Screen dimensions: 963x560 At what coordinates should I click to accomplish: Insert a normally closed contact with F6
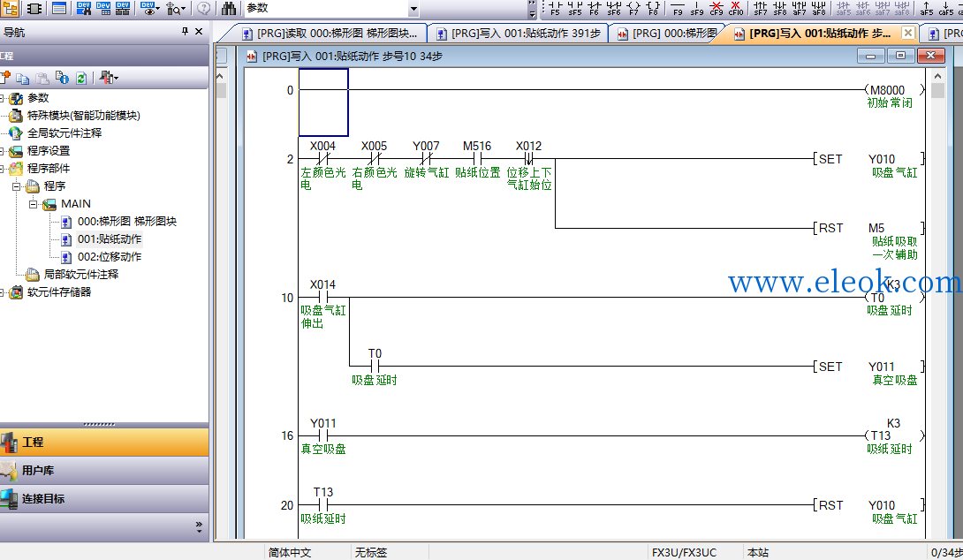594,8
